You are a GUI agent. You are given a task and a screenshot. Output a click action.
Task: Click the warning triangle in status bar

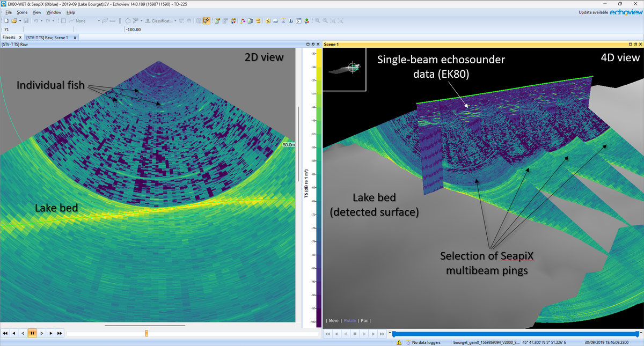click(x=399, y=342)
